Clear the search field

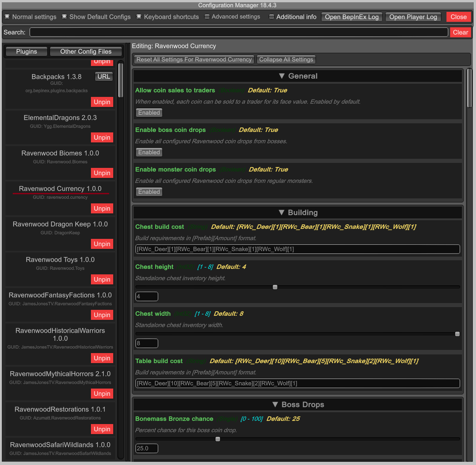point(460,32)
